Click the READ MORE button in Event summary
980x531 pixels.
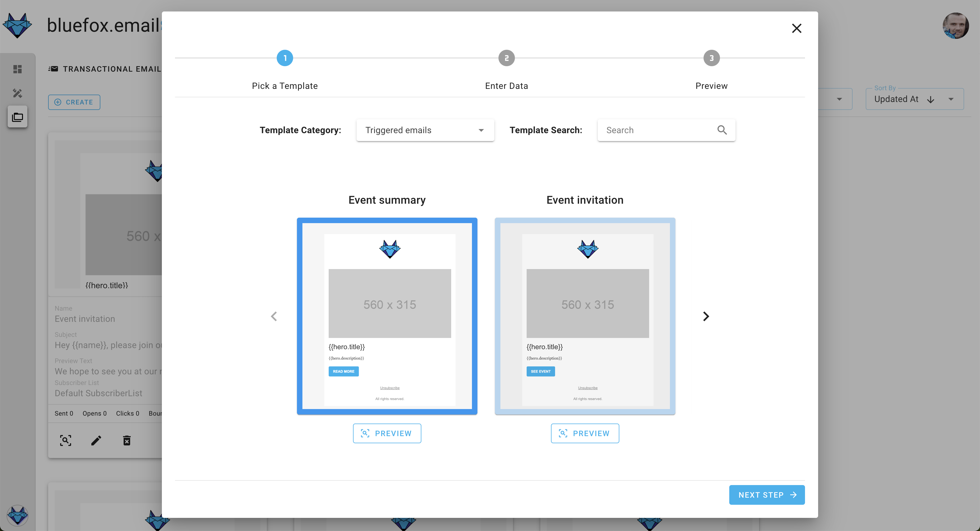coord(343,371)
